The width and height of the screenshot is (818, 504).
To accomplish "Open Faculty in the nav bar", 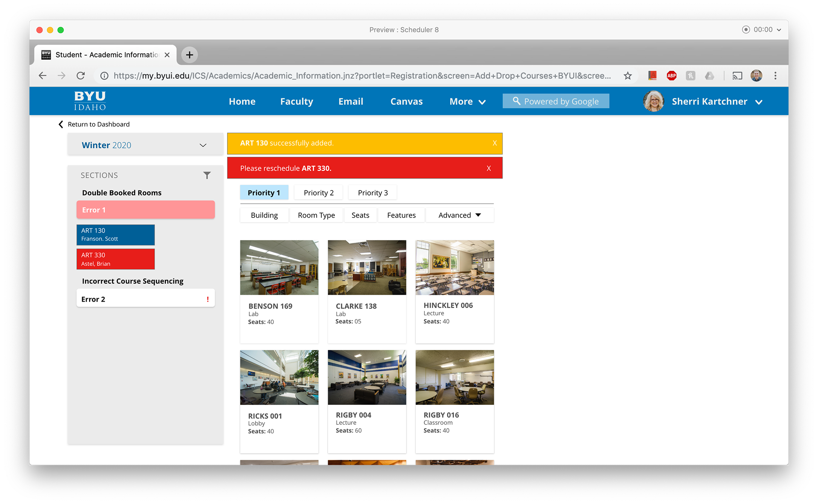I will [x=297, y=101].
